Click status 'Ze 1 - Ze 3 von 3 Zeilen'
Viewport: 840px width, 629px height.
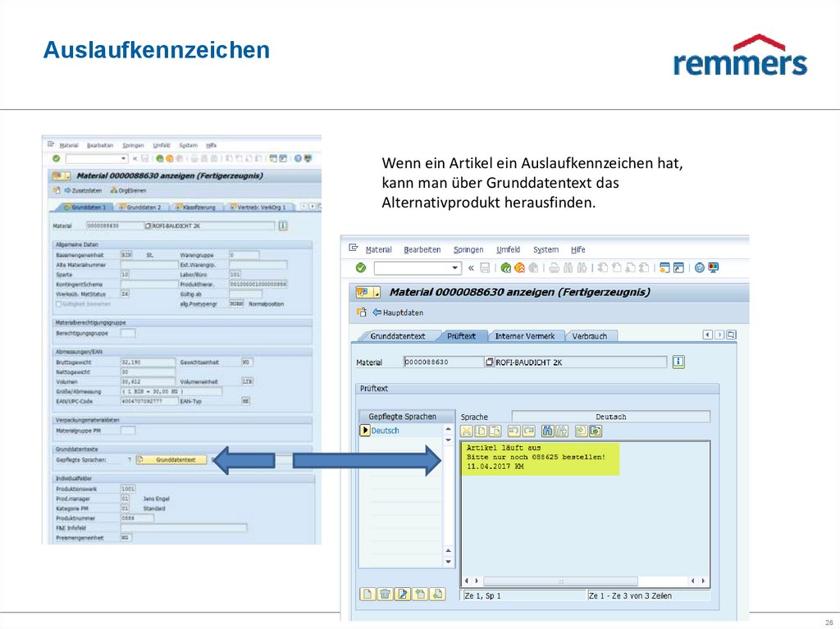649,595
